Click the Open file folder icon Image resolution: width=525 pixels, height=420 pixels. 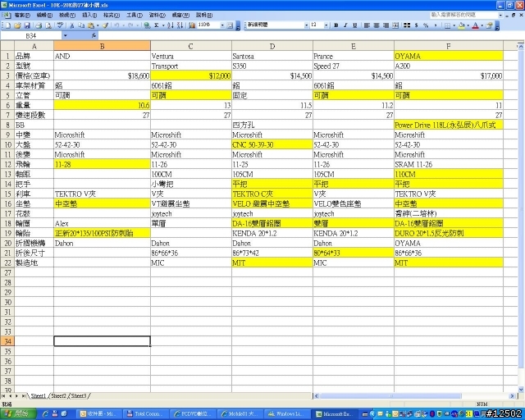point(17,25)
